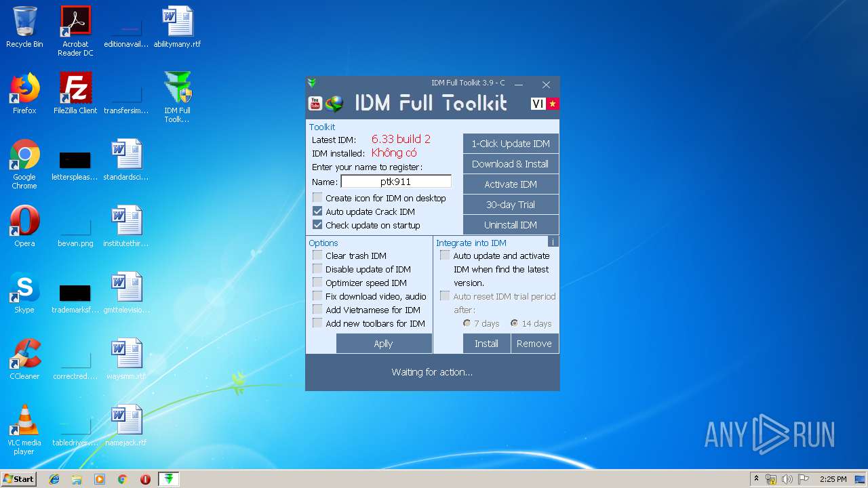Click Apply button under Options
This screenshot has height=488, width=868.
pos(384,344)
